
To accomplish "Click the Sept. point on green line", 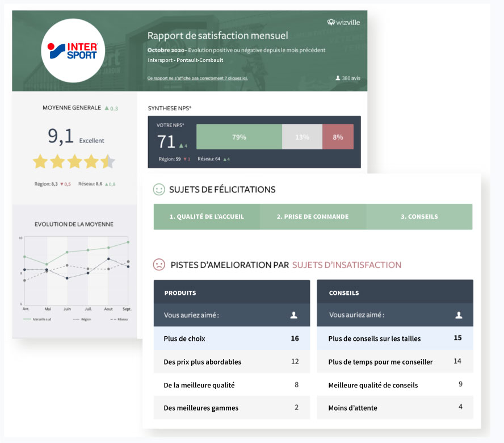I will (x=128, y=242).
